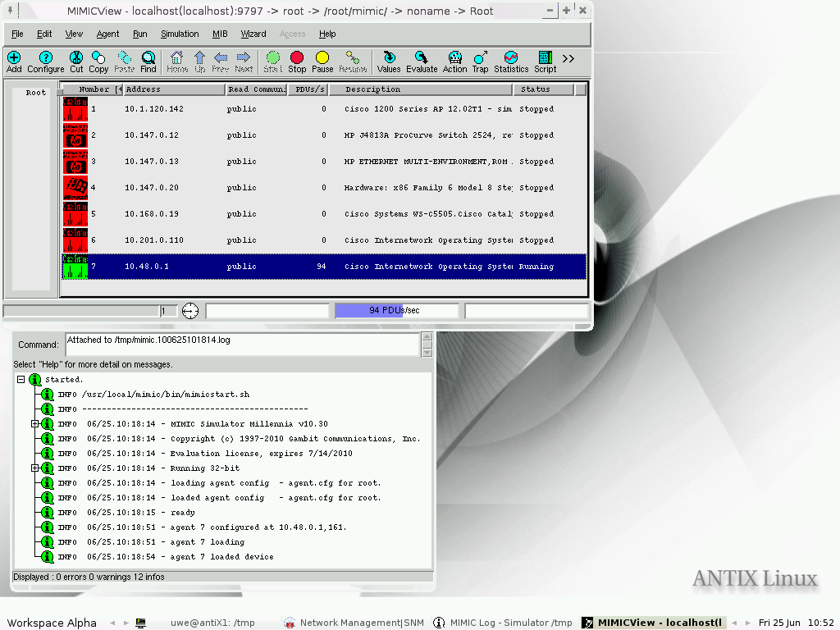The height and width of the screenshot is (630, 840).
Task: Collapse the Started log tree
Action: pyautogui.click(x=21, y=379)
